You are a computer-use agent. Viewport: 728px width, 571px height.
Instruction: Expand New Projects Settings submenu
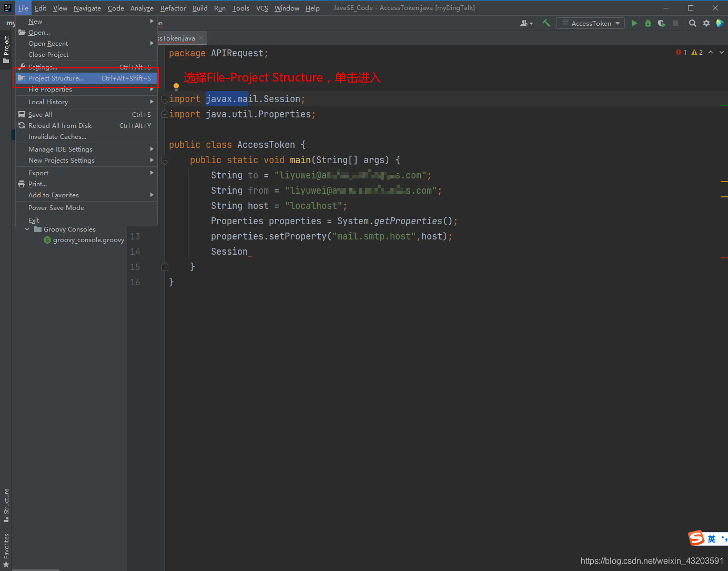coord(87,161)
